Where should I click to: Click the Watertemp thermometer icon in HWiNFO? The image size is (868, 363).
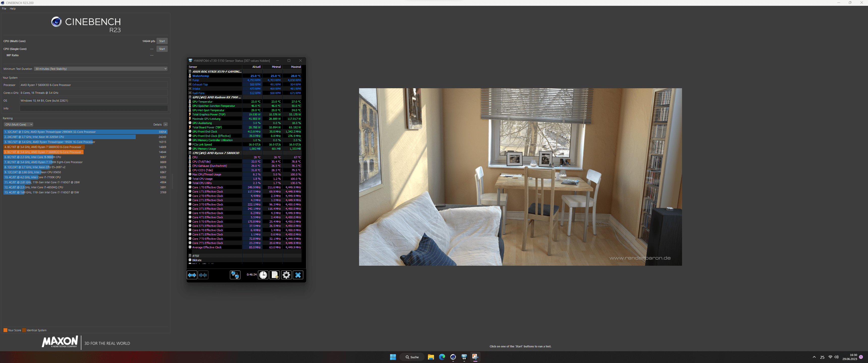190,76
